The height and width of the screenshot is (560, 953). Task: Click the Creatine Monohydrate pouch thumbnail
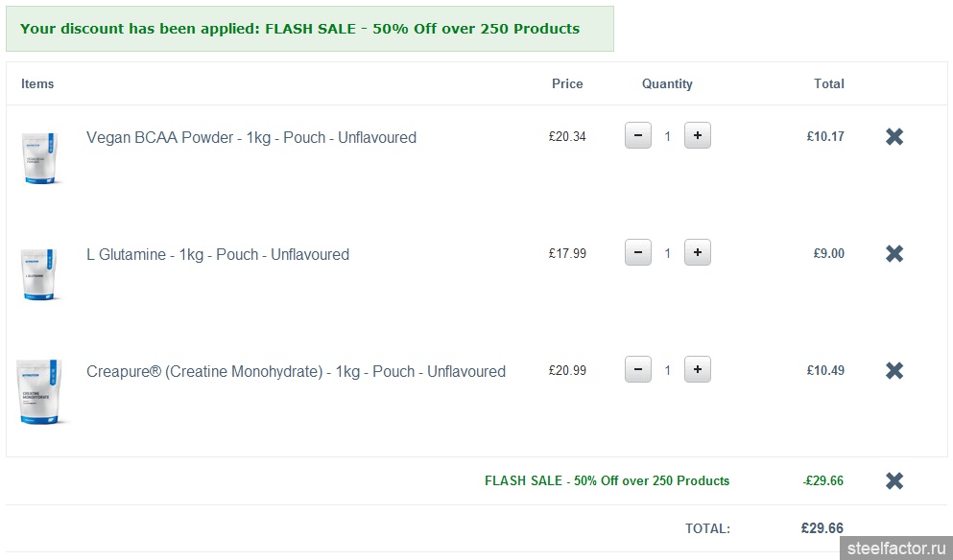click(x=41, y=390)
